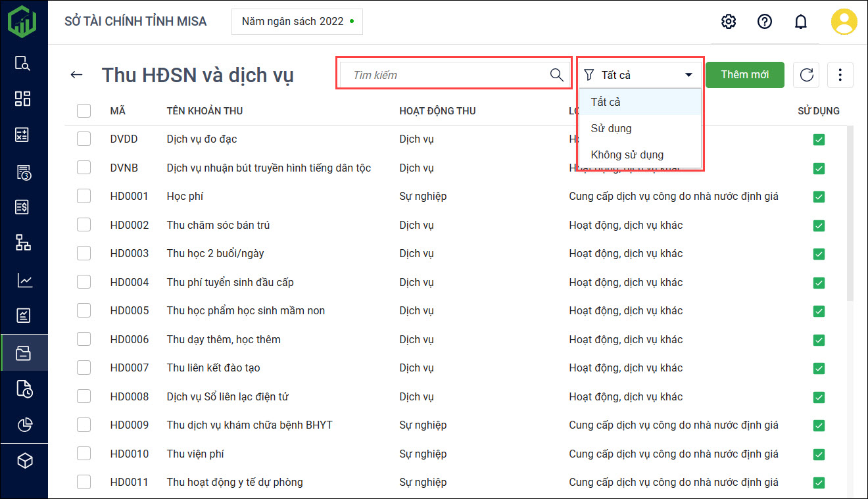Screen dimensions: 868x499
Task: Click the settings gear icon
Action: coord(728,22)
